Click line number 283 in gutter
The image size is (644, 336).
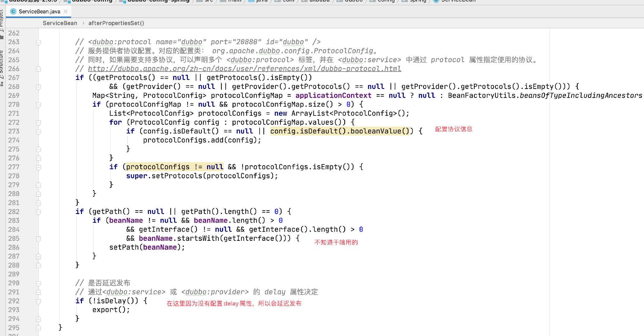click(x=14, y=221)
